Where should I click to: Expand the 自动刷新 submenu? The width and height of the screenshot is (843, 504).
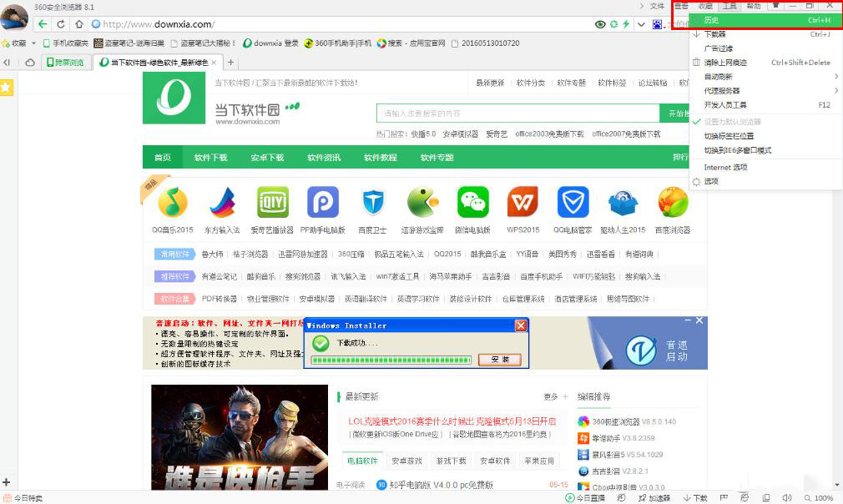[x=718, y=76]
